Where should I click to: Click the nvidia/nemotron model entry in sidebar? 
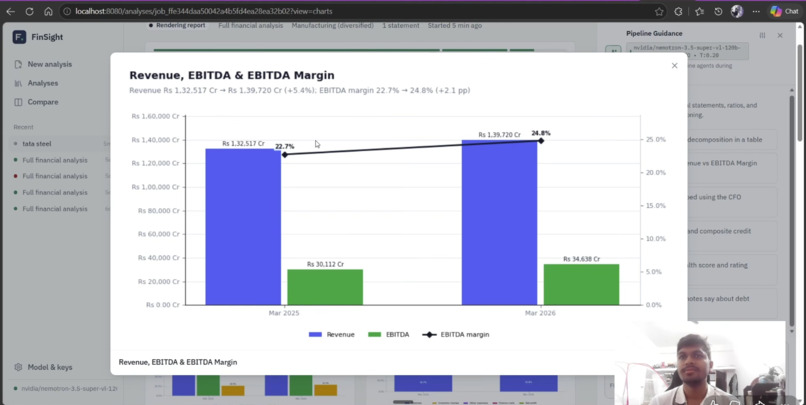[x=66, y=389]
